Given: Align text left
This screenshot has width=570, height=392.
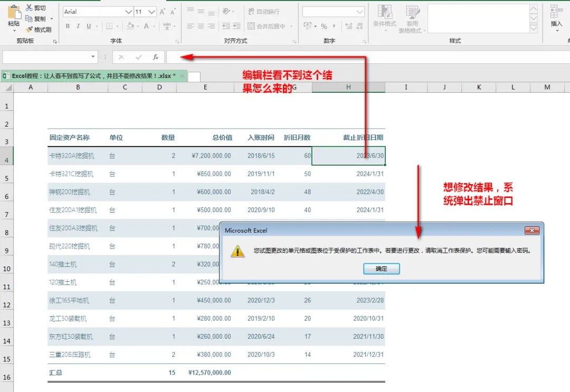Looking at the screenshot, I should (191, 26).
